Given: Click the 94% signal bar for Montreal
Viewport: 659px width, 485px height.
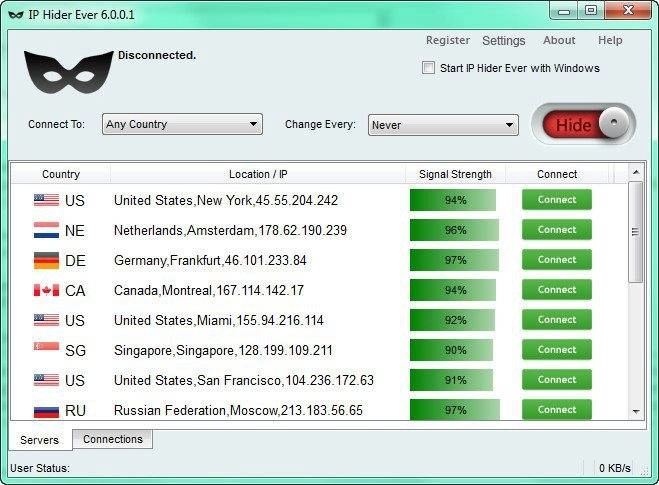Looking at the screenshot, I should pos(453,290).
